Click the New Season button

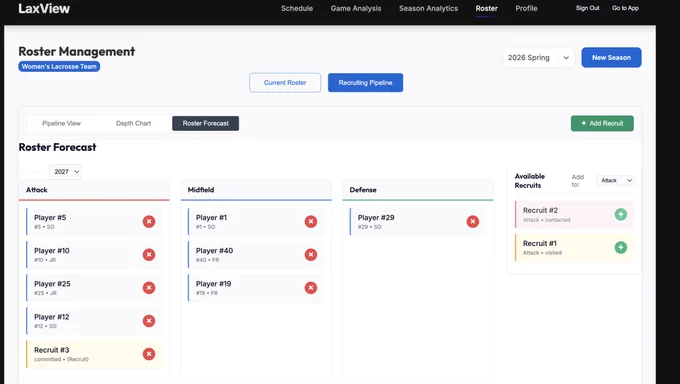click(x=611, y=58)
